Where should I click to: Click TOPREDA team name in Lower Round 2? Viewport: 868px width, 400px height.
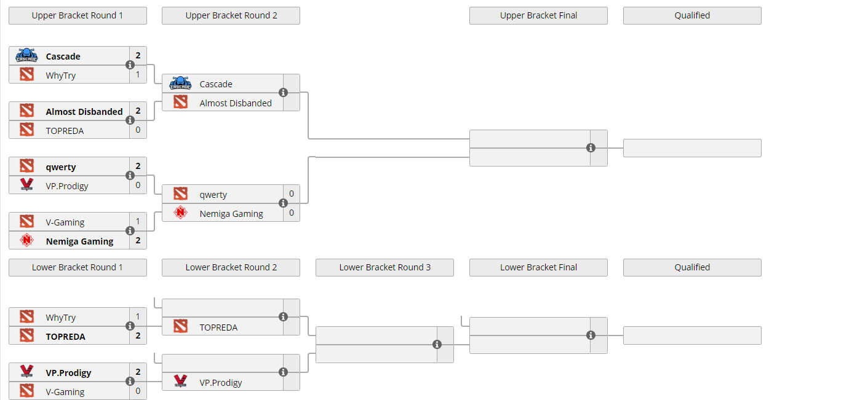click(x=218, y=327)
